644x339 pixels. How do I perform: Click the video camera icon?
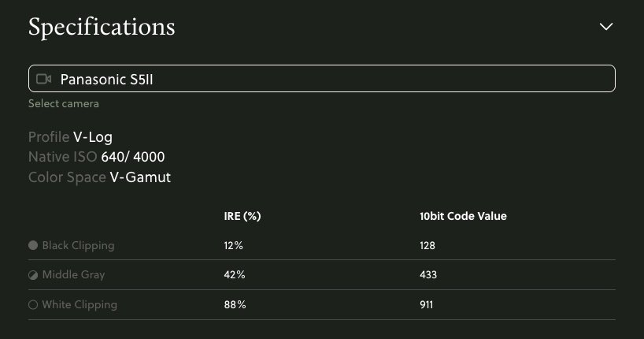pos(44,79)
